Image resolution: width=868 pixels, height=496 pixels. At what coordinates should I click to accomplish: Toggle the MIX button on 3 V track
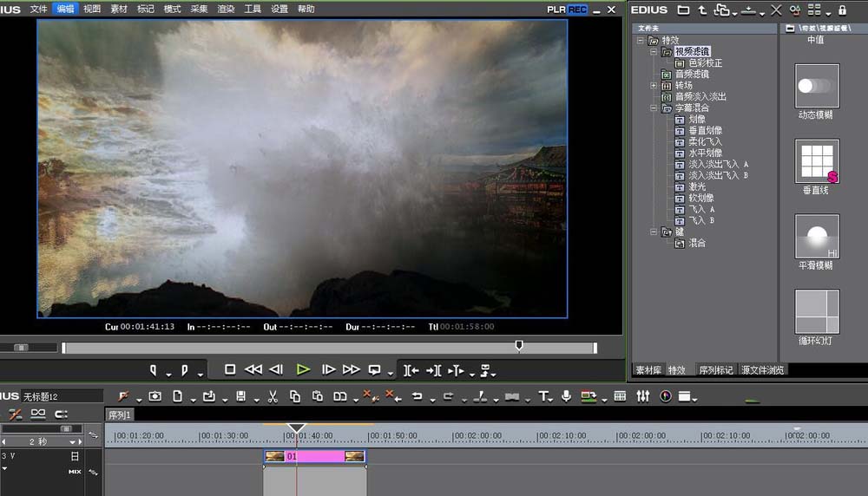(75, 472)
